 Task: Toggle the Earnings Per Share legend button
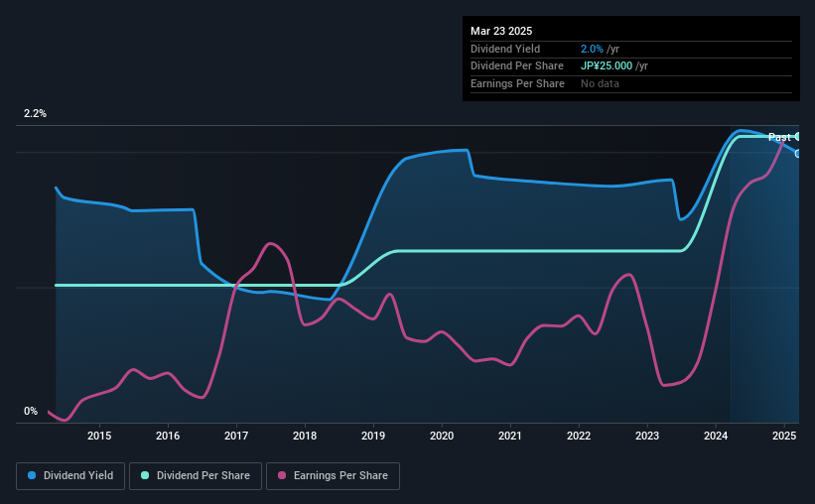click(x=333, y=476)
